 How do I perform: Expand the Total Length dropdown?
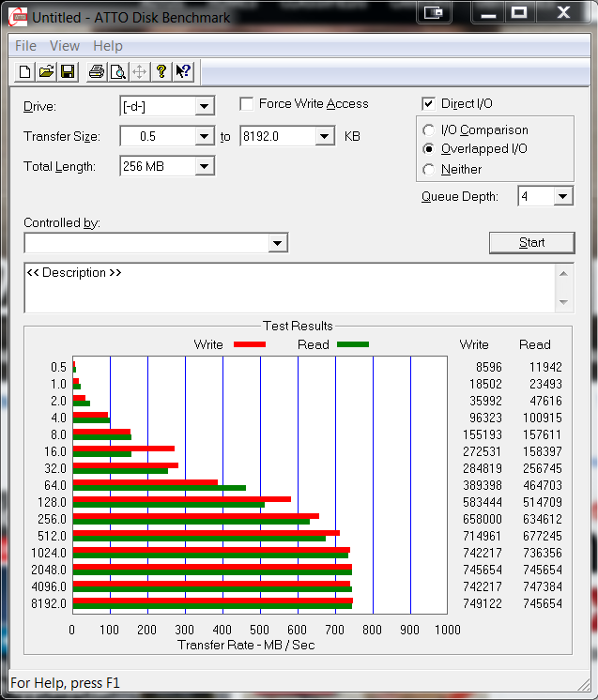[205, 167]
